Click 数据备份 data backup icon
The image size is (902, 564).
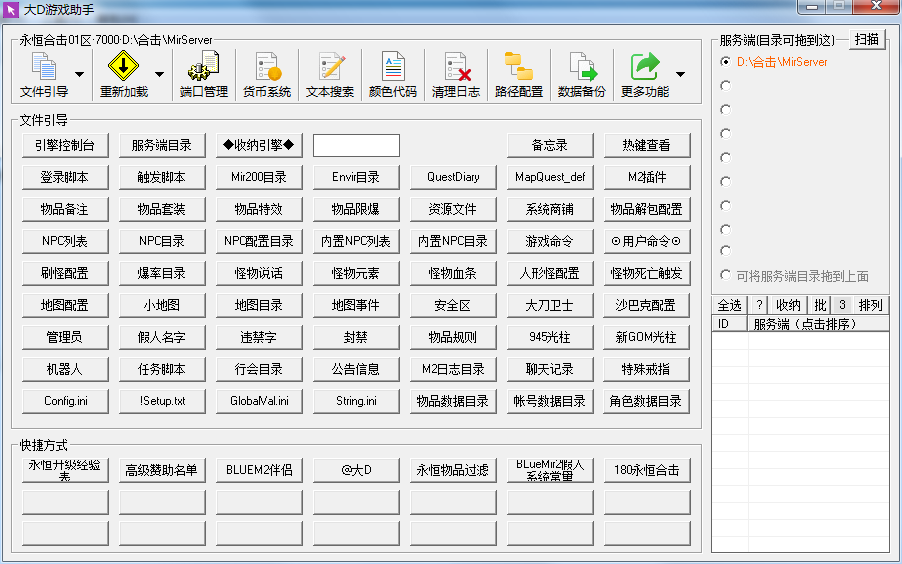click(x=582, y=74)
